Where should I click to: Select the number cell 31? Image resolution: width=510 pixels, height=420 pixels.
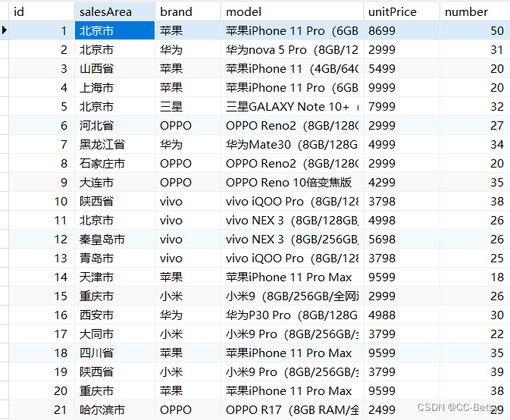point(475,50)
